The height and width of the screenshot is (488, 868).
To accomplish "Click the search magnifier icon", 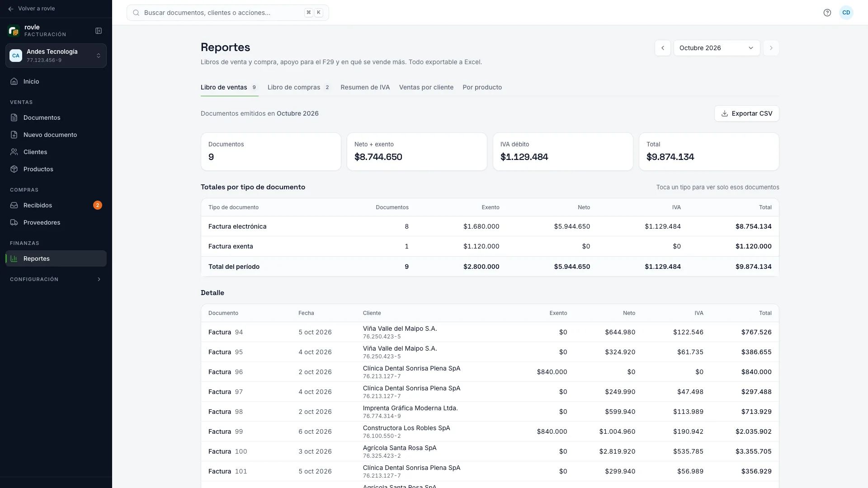I will pos(136,13).
